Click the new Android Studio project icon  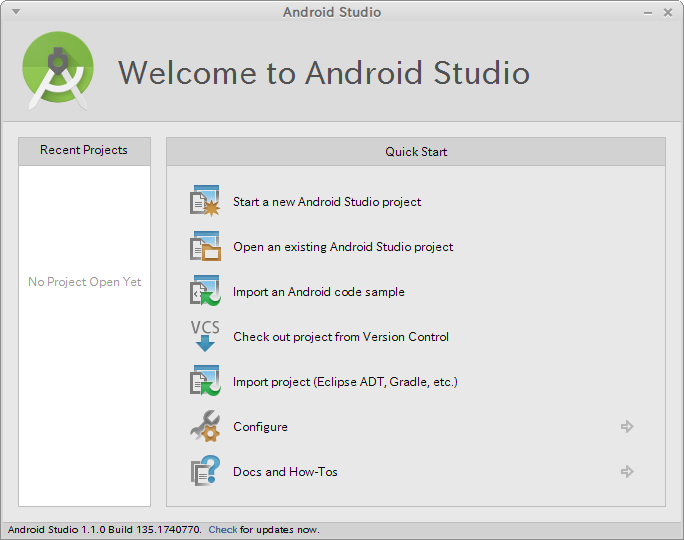coord(205,201)
